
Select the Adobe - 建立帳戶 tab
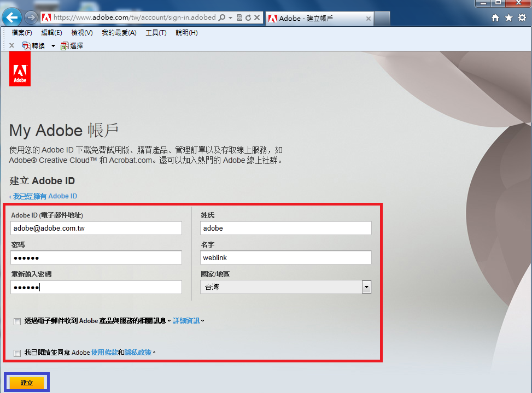[x=320, y=18]
